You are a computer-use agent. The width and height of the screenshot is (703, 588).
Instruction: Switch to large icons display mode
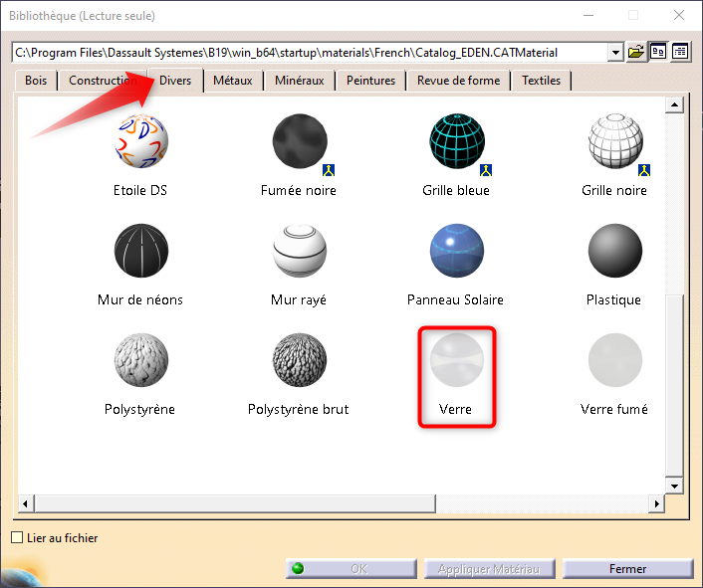658,52
